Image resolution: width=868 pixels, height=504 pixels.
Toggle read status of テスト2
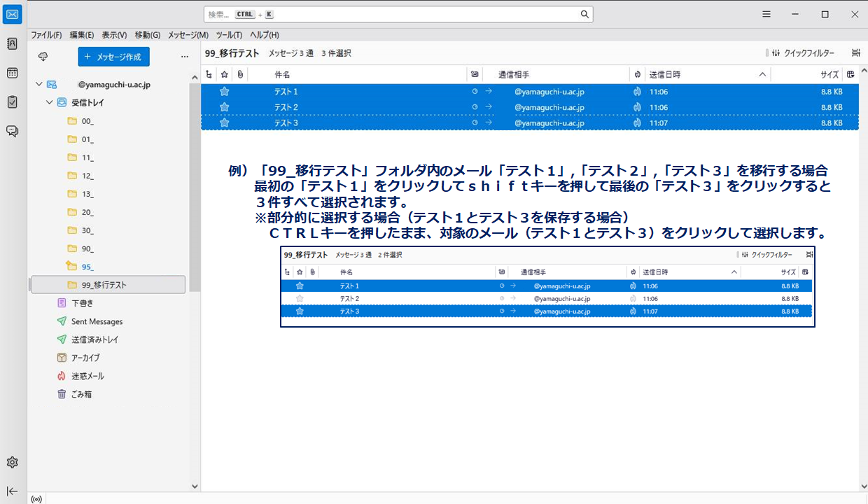pyautogui.click(x=475, y=107)
